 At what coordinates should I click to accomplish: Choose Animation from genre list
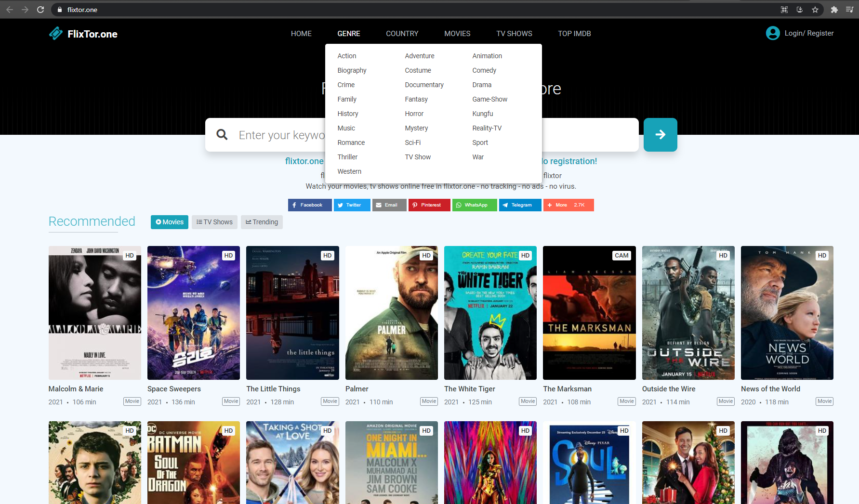click(x=487, y=56)
